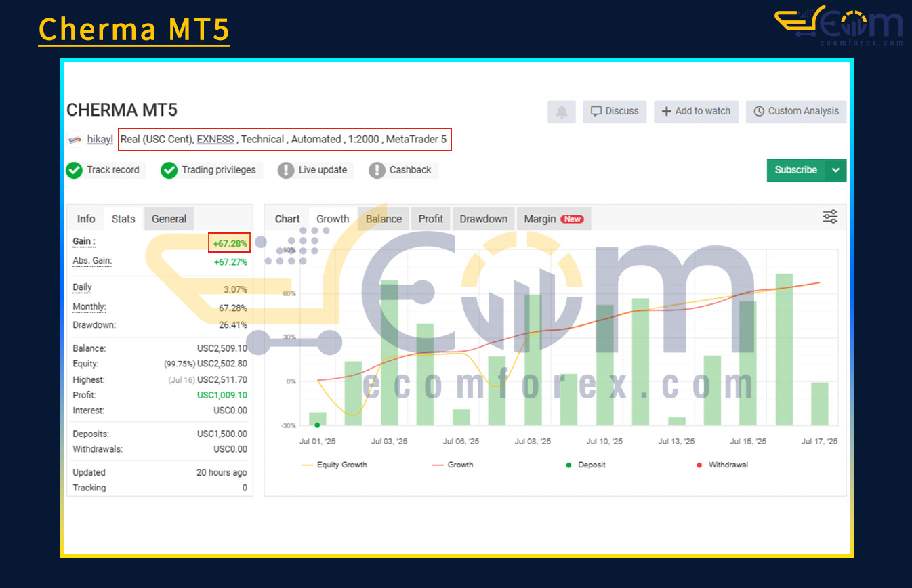
Task: Expand the Subscribe dropdown arrow
Action: click(x=835, y=170)
